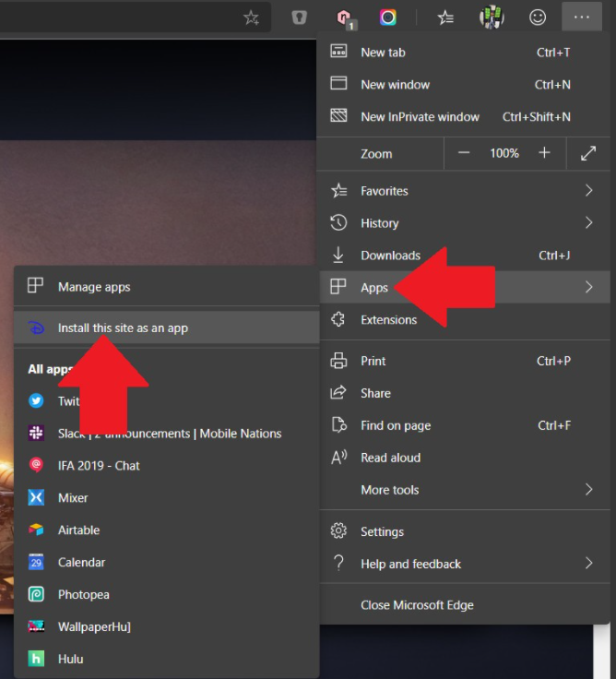Click the Read aloud icon
Image resolution: width=616 pixels, height=679 pixels.
tap(338, 457)
